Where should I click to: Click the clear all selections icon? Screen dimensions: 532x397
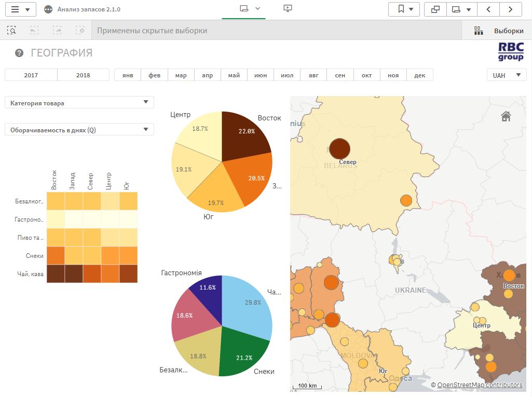tap(80, 31)
